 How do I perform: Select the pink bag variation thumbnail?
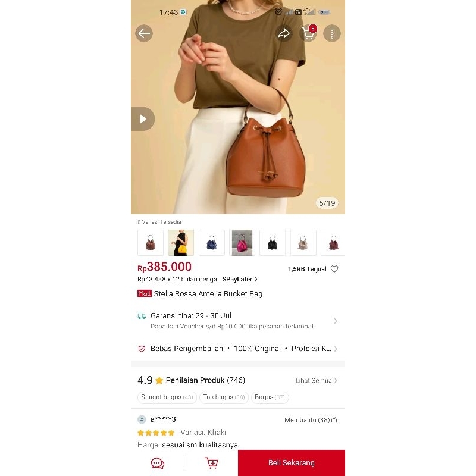tap(242, 243)
